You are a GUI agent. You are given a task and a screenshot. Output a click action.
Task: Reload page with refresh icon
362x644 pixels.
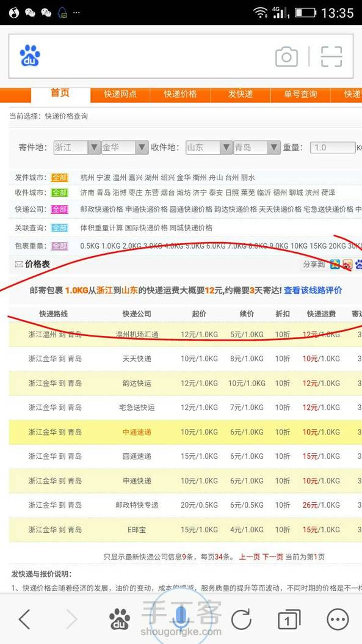[x=241, y=619]
